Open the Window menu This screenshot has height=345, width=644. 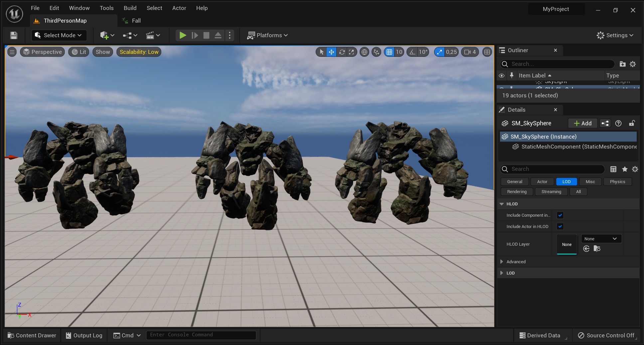click(x=79, y=8)
